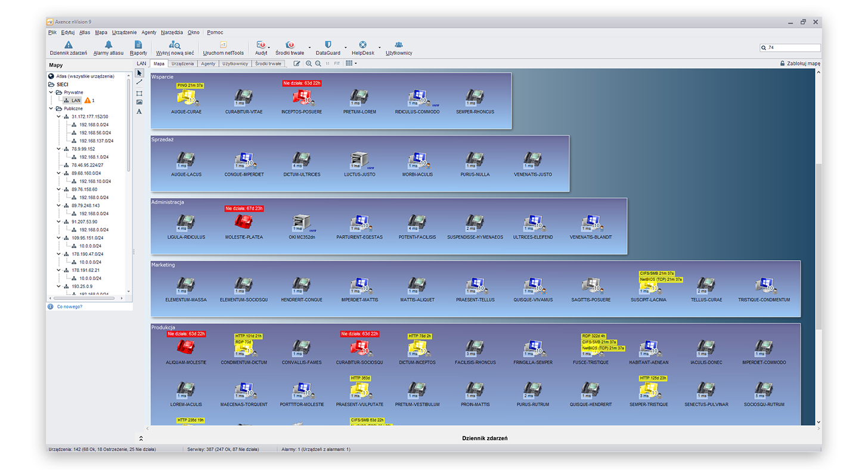Select the ALIQUAM-MOLESTIE red phone device
Viewport: 868px width, 470px height.
(185, 348)
